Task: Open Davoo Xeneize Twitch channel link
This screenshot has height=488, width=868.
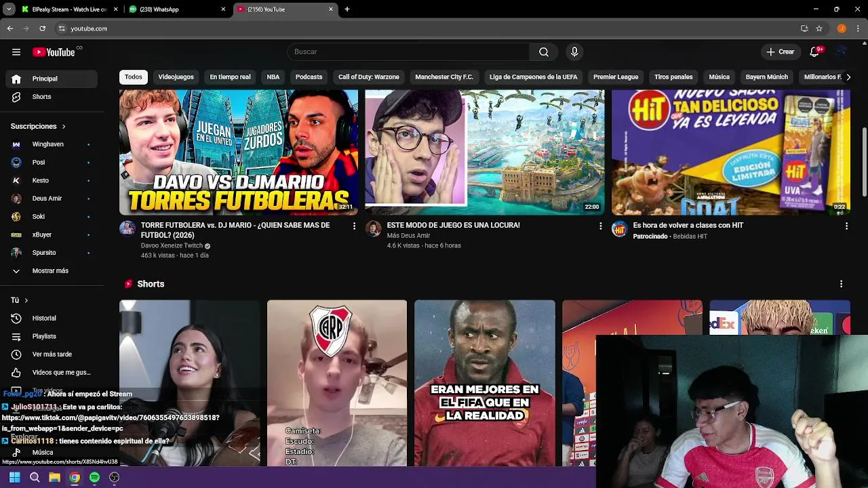Action: point(172,246)
